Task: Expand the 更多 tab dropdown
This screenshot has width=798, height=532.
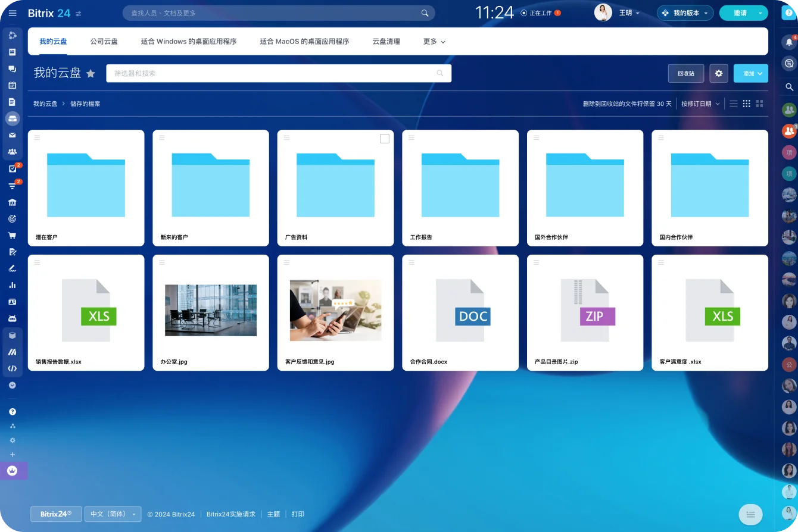Action: pos(434,41)
